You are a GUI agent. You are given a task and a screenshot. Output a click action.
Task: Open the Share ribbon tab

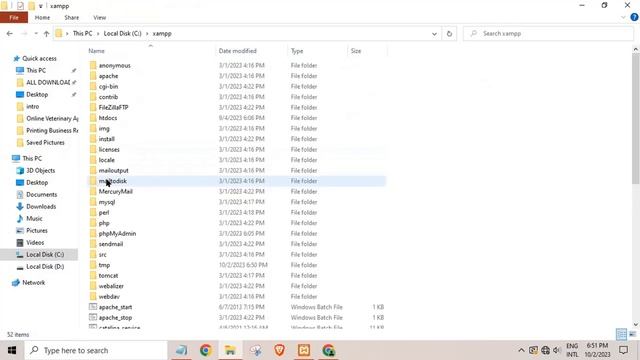click(x=71, y=18)
